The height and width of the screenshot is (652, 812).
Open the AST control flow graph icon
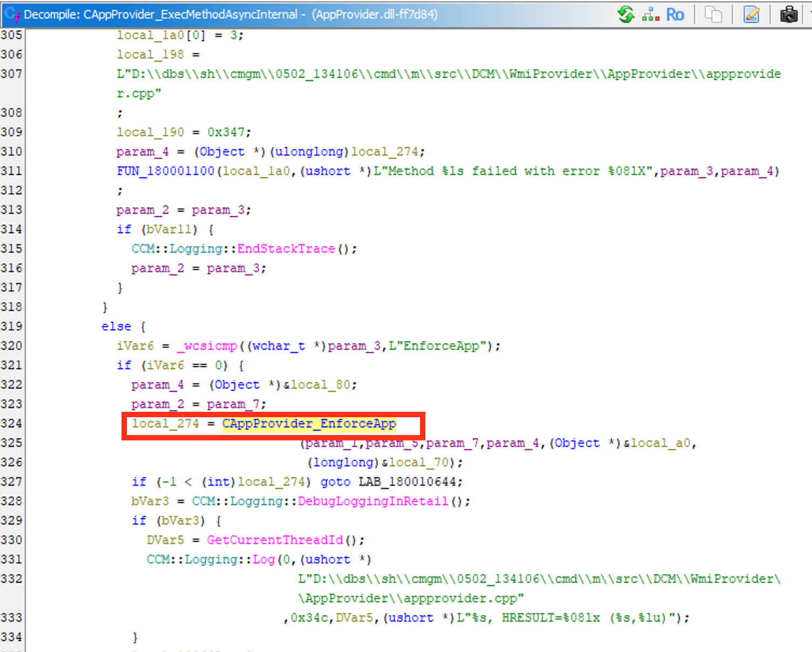click(x=651, y=14)
